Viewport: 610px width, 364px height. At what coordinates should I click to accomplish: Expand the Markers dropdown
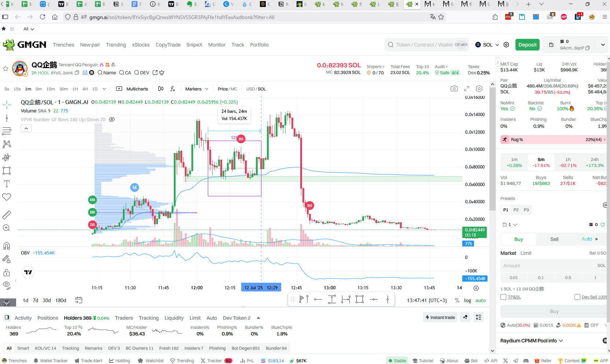196,89
